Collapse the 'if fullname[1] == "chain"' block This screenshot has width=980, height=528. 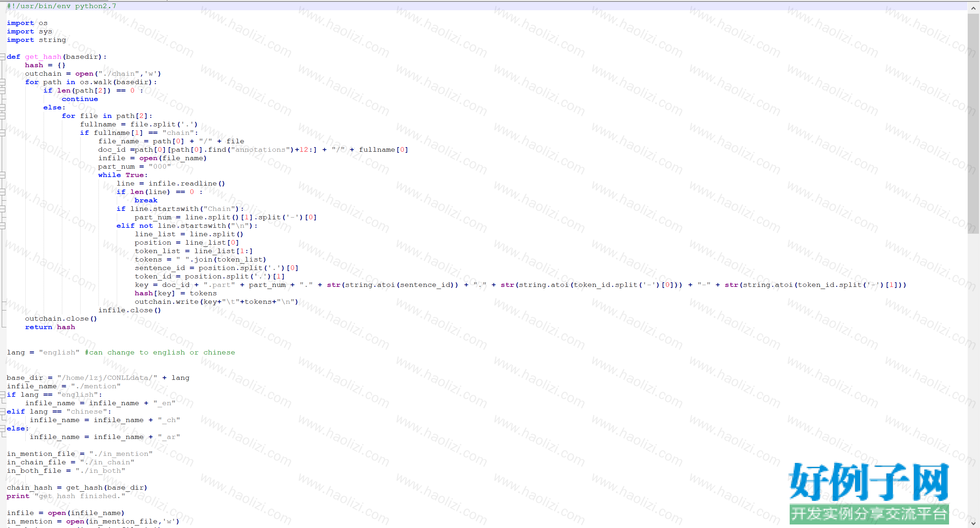point(3,133)
